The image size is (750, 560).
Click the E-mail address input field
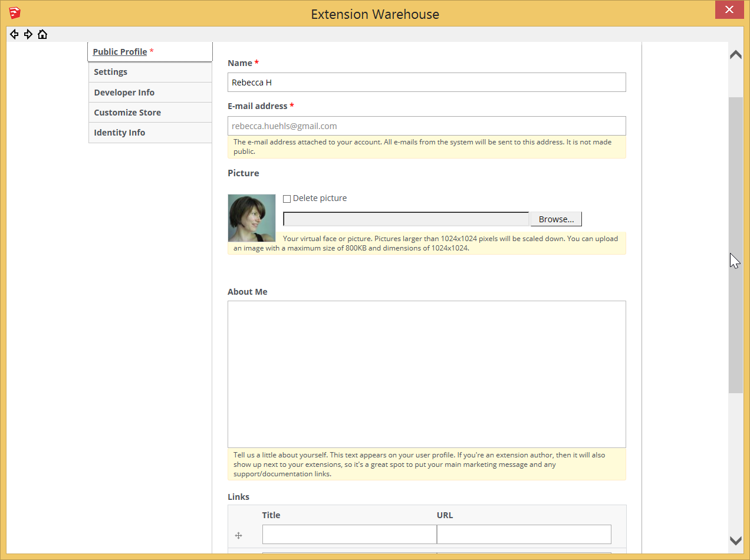pos(426,126)
